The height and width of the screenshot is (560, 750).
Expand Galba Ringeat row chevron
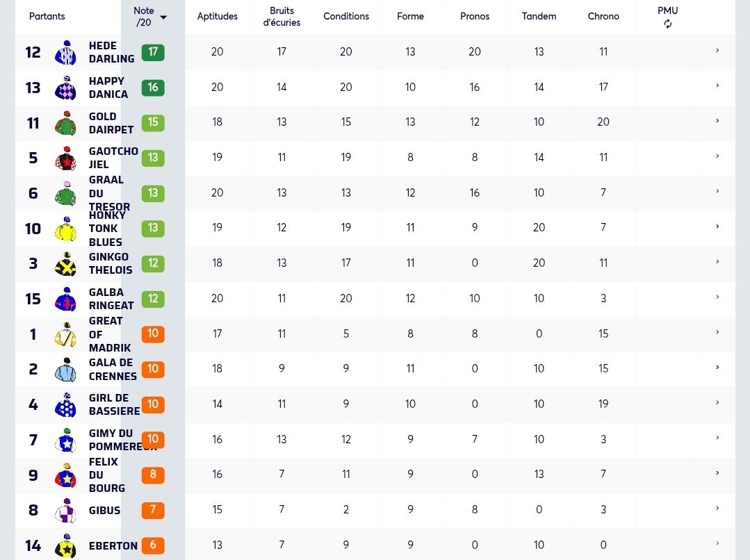coord(717,297)
